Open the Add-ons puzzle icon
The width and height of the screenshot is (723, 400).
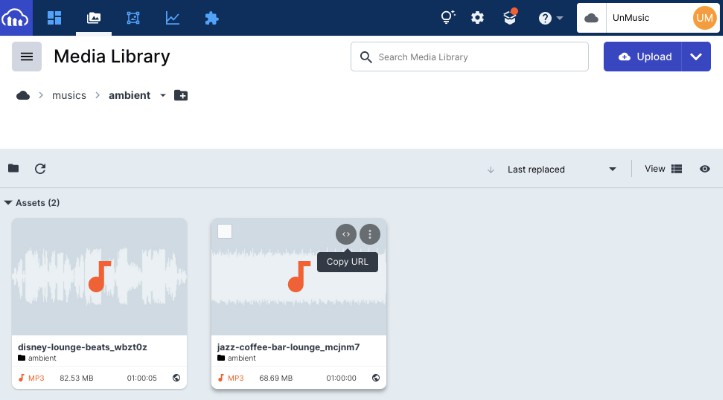[211, 18]
